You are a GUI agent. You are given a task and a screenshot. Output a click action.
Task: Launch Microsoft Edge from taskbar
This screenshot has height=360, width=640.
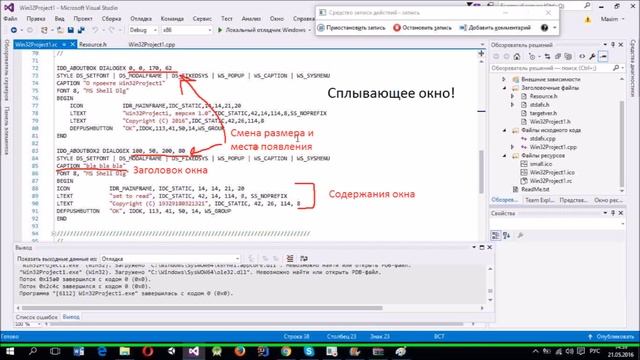(102, 351)
